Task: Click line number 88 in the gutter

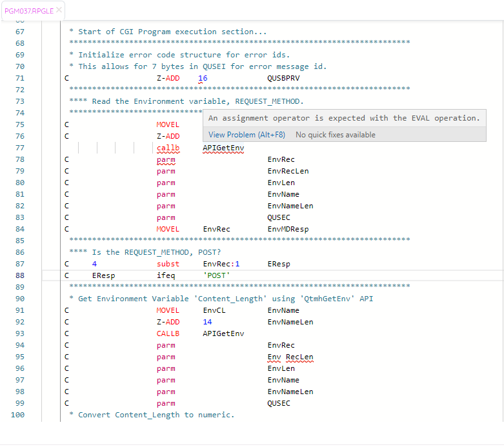Action: [x=19, y=275]
